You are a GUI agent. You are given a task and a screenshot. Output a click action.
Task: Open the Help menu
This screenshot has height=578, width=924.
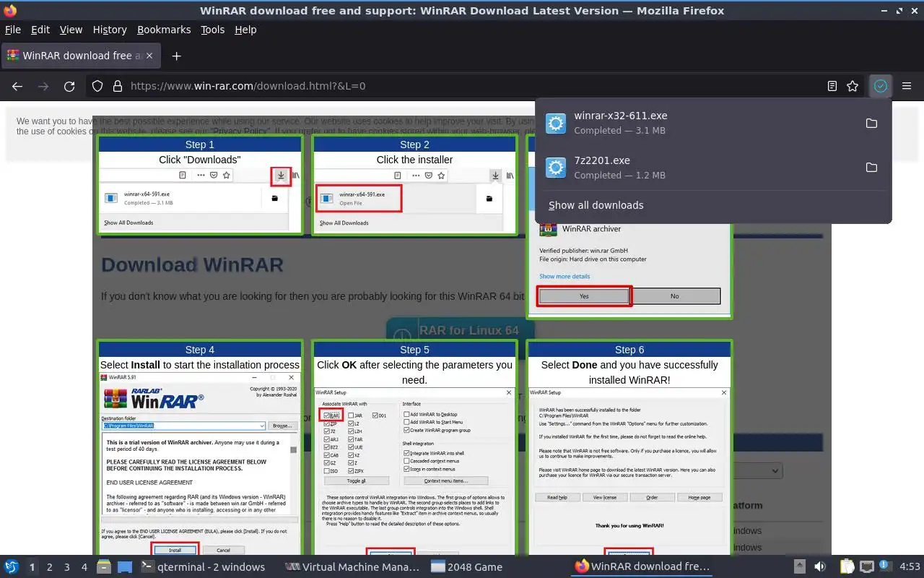tap(245, 30)
